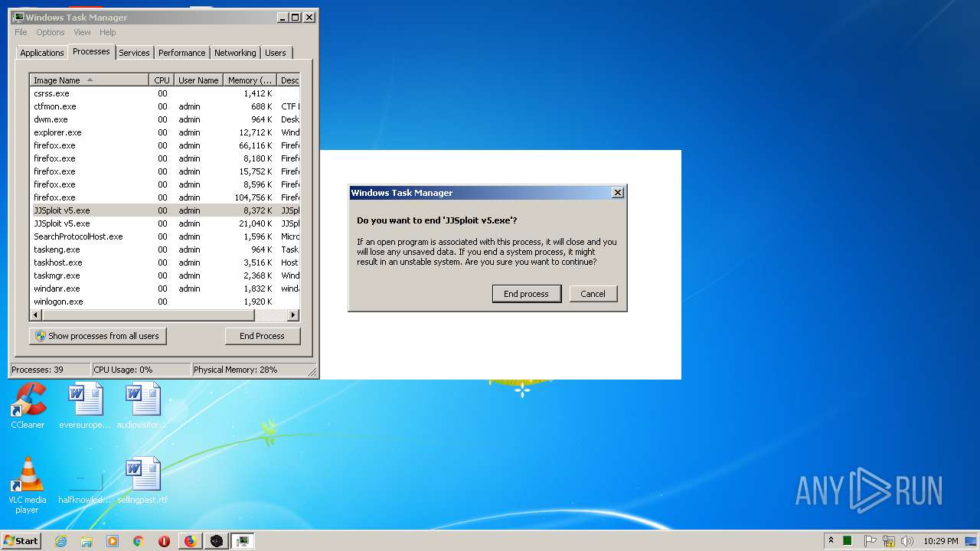Confirm End process in the dialog

(526, 294)
